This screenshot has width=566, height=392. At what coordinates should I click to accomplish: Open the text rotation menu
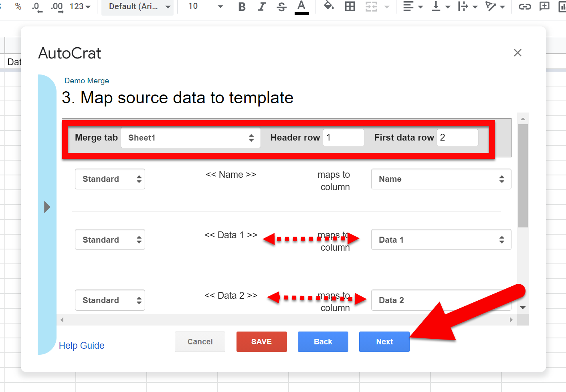pyautogui.click(x=495, y=6)
